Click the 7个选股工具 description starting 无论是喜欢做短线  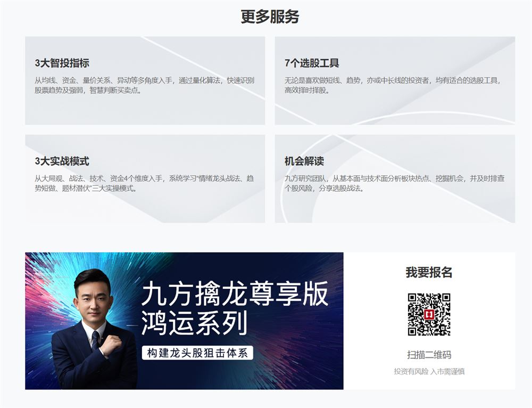click(393, 85)
